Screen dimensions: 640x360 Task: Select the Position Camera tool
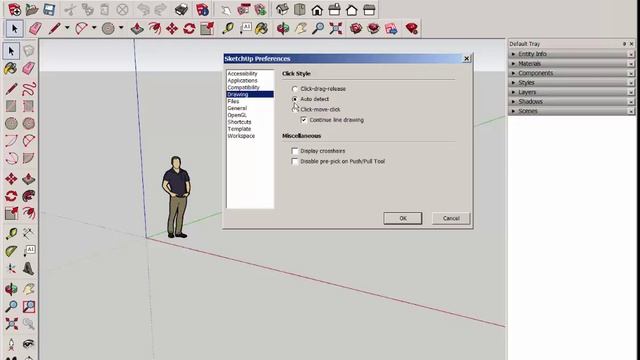click(x=11, y=344)
